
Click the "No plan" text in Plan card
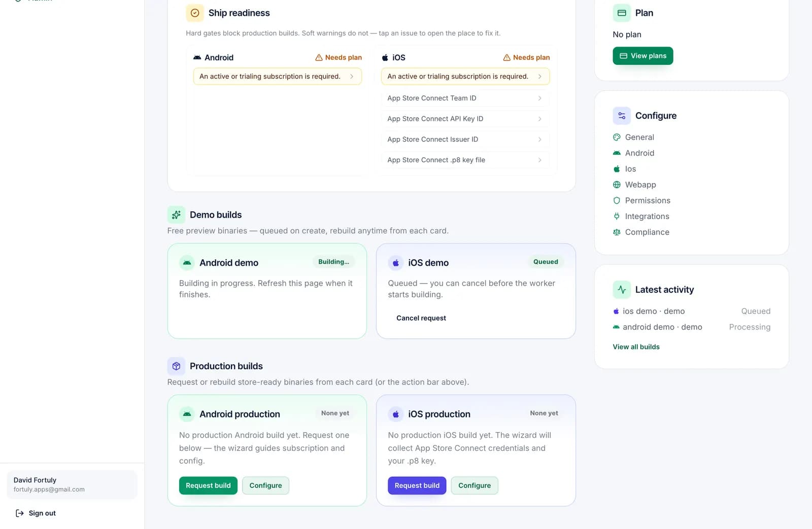[x=627, y=34]
